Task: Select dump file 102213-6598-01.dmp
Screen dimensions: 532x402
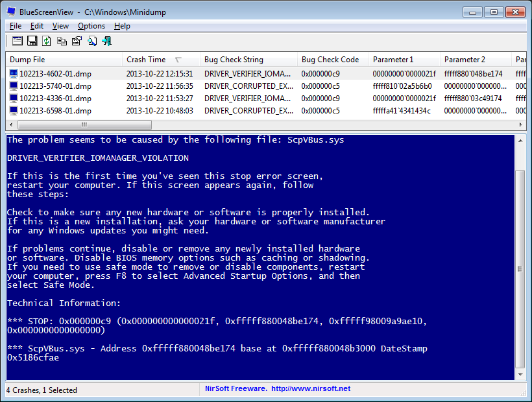Action: tap(55, 111)
